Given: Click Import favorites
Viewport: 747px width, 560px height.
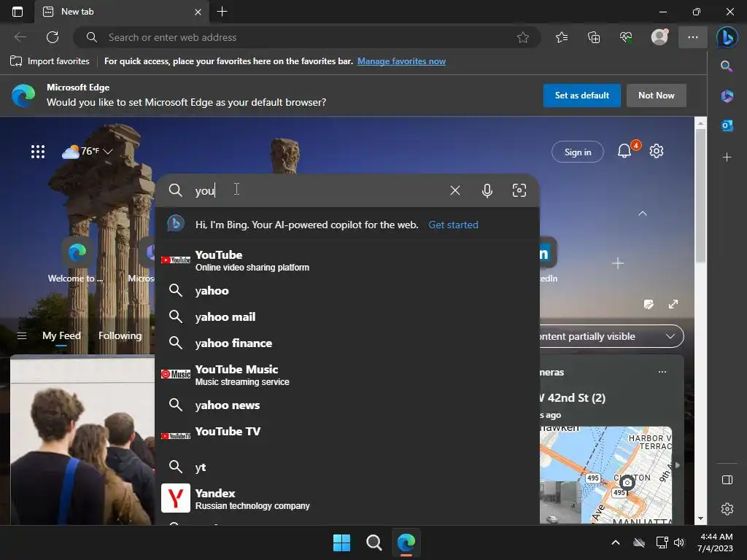Looking at the screenshot, I should point(50,61).
